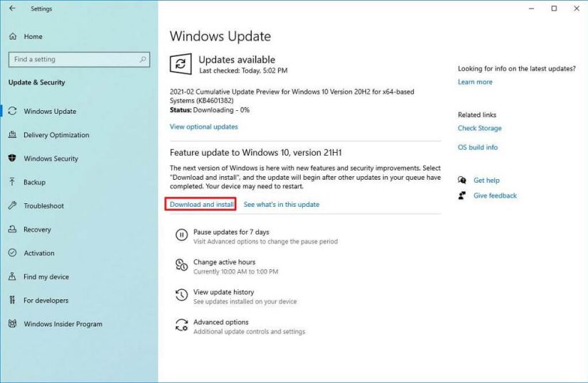The width and height of the screenshot is (588, 383).
Task: Click the For developers icon
Action: (12, 300)
